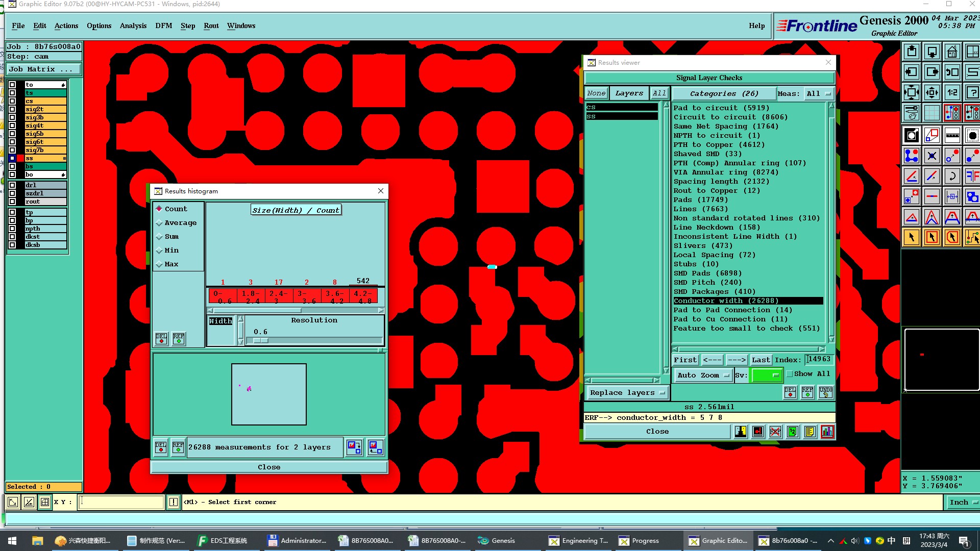This screenshot has width=980, height=551.
Task: Select Slivers (473) category
Action: coord(702,245)
